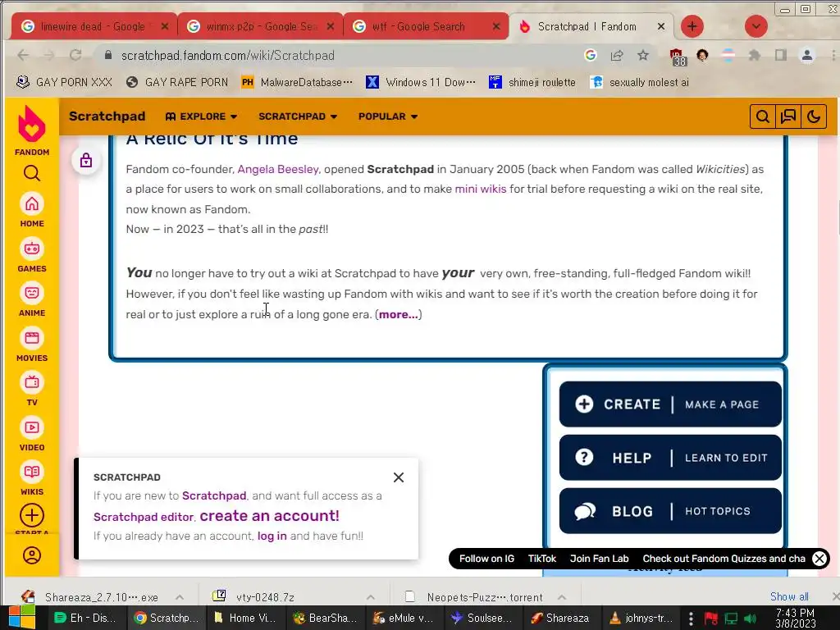840x630 pixels.
Task: Expand the EXPLORE menu
Action: point(201,116)
